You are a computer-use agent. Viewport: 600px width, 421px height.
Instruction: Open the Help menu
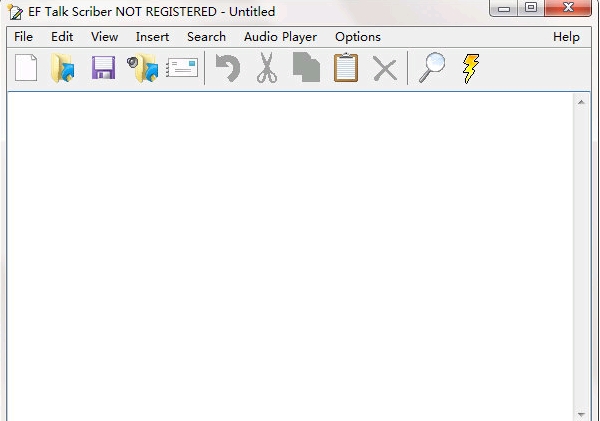pos(566,37)
